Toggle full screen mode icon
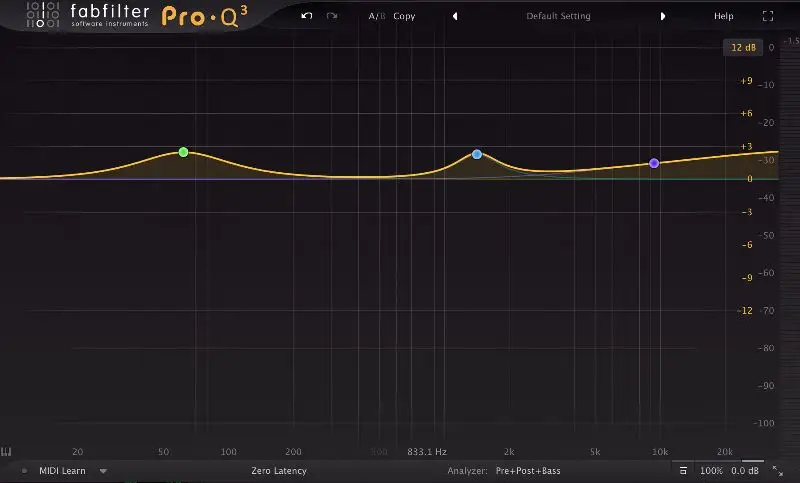This screenshot has width=800, height=483. point(768,16)
